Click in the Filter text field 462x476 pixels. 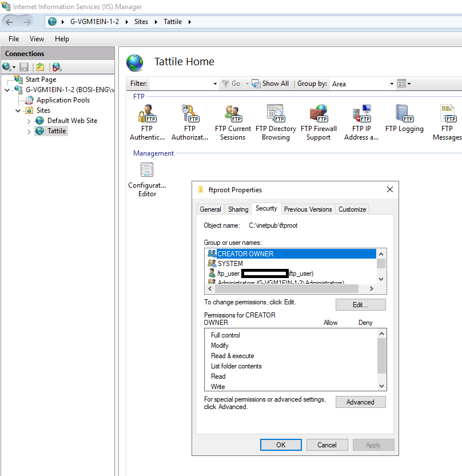coord(181,84)
